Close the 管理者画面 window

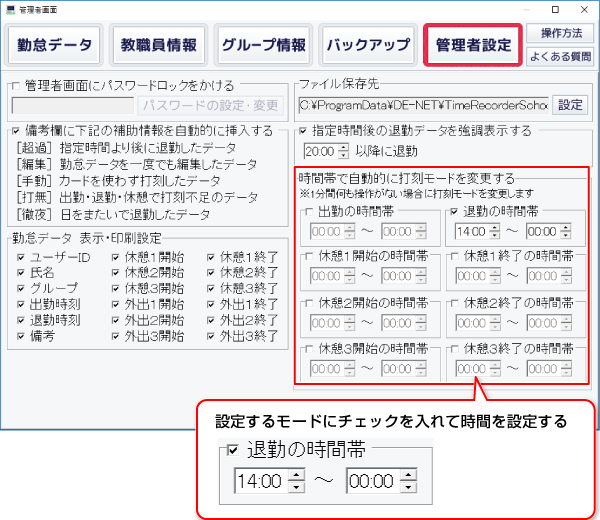pos(583,9)
